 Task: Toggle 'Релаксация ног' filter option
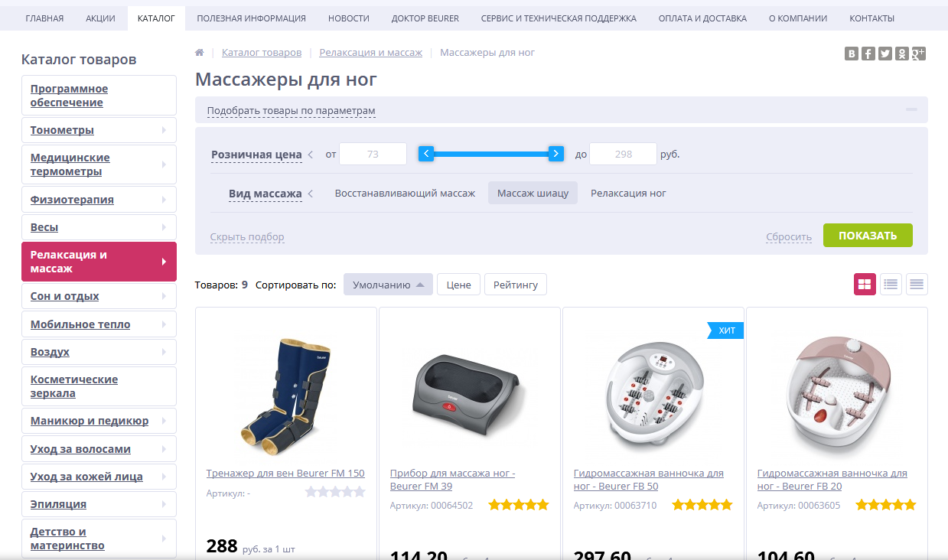pyautogui.click(x=628, y=193)
